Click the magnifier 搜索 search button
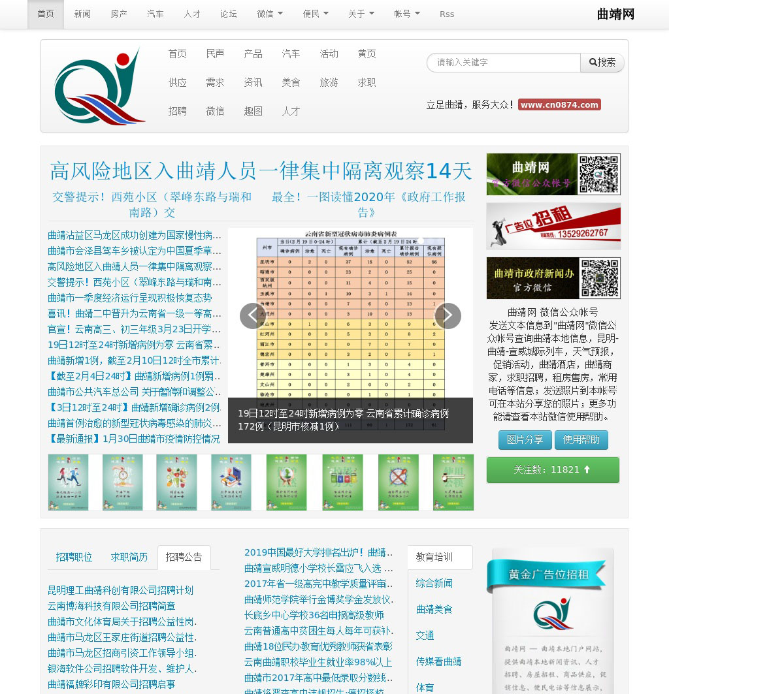Viewport: 784px width, 694px height. point(602,63)
